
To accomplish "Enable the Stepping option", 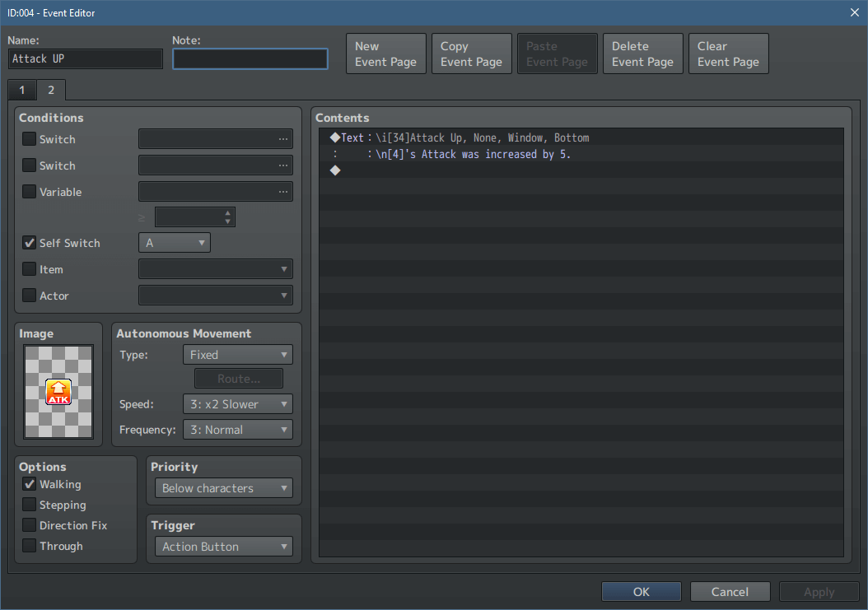I will (x=29, y=505).
